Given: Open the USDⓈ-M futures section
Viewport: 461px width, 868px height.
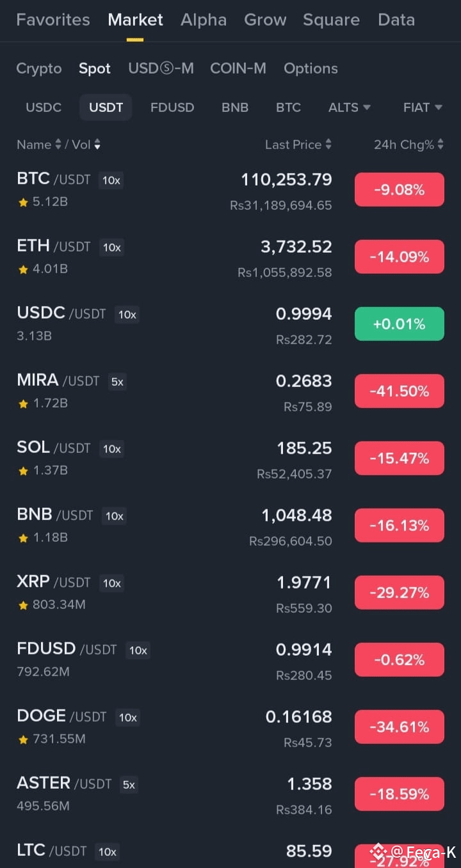Looking at the screenshot, I should [161, 68].
